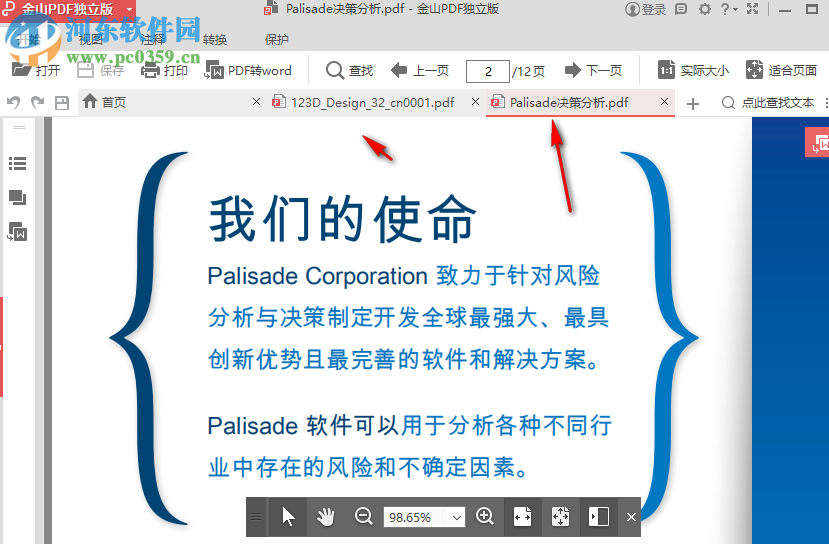This screenshot has width=829, height=544.
Task: Open the 开始 menu tab
Action: pyautogui.click(x=29, y=40)
